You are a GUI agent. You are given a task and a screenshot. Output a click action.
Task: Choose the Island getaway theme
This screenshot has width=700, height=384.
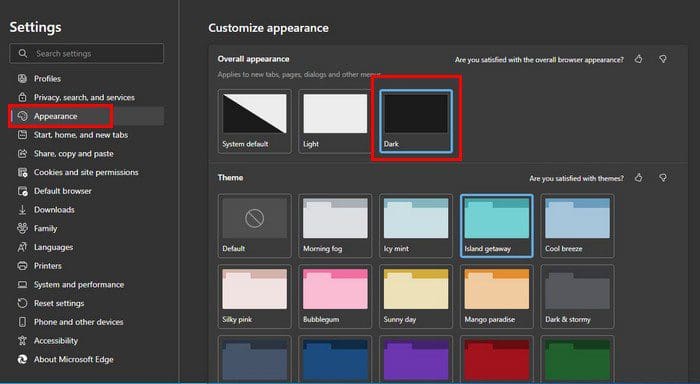tap(496, 225)
